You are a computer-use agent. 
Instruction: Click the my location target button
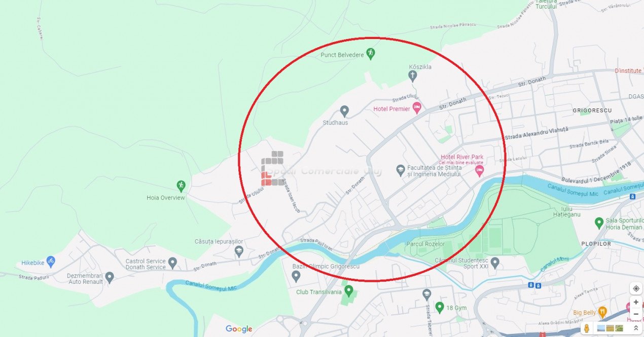coord(635,288)
